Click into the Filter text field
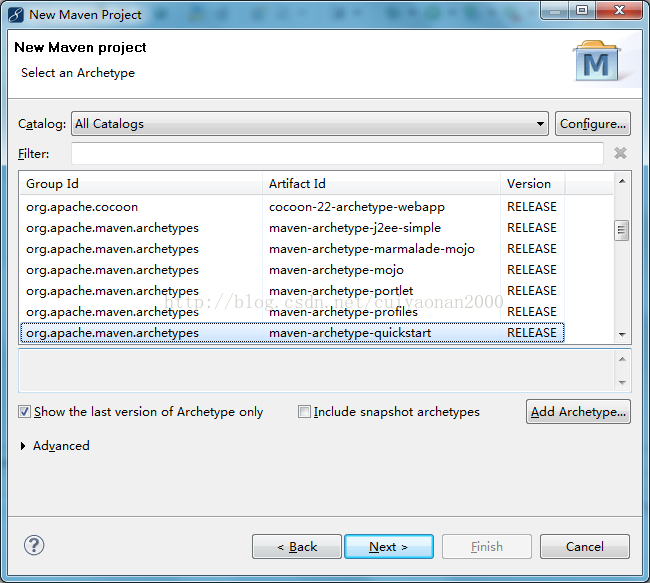Screen dimensions: 650x583 (x=337, y=153)
